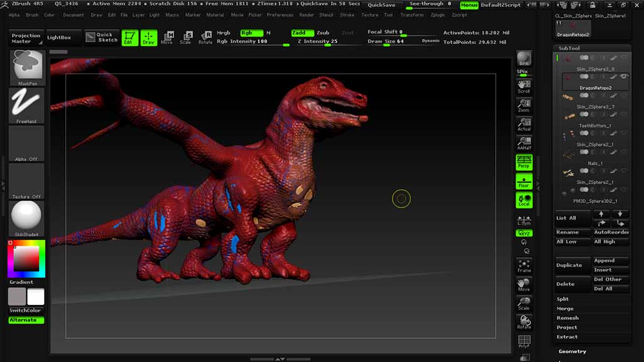Toggle the Floor grid button
Screen dimensions: 644x362
click(524, 181)
